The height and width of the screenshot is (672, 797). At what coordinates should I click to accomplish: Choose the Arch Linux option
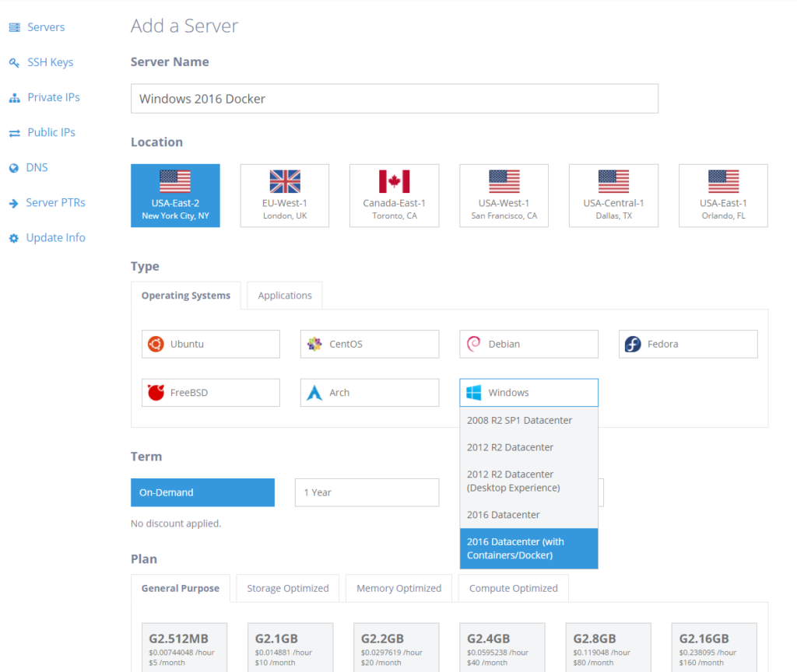(369, 392)
